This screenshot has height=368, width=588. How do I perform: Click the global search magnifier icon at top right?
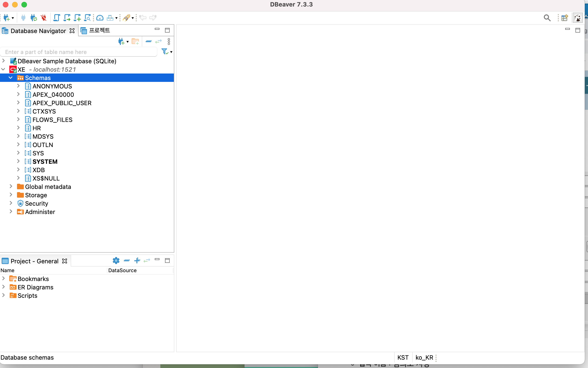(x=547, y=18)
